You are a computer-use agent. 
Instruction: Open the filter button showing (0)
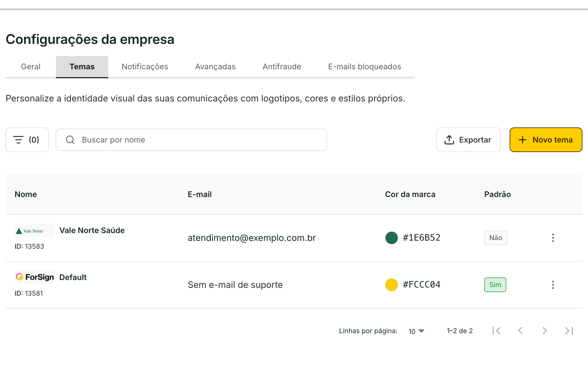(27, 140)
